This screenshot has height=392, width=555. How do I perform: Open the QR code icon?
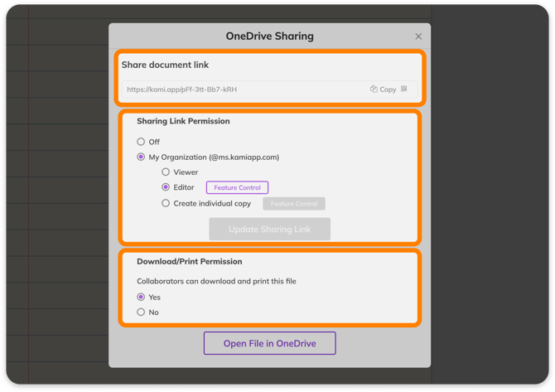tap(404, 89)
